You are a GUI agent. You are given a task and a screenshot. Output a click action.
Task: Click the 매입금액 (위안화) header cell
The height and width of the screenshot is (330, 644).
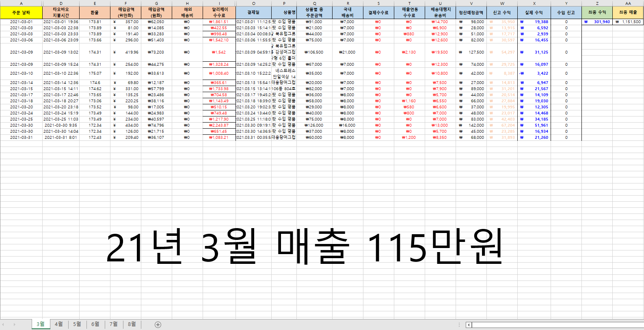[x=125, y=13]
